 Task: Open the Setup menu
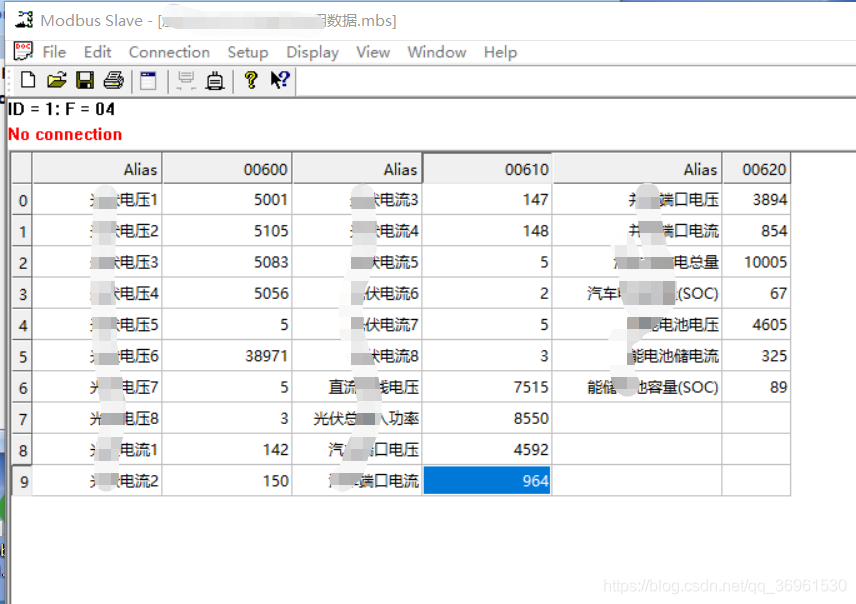pos(248,52)
